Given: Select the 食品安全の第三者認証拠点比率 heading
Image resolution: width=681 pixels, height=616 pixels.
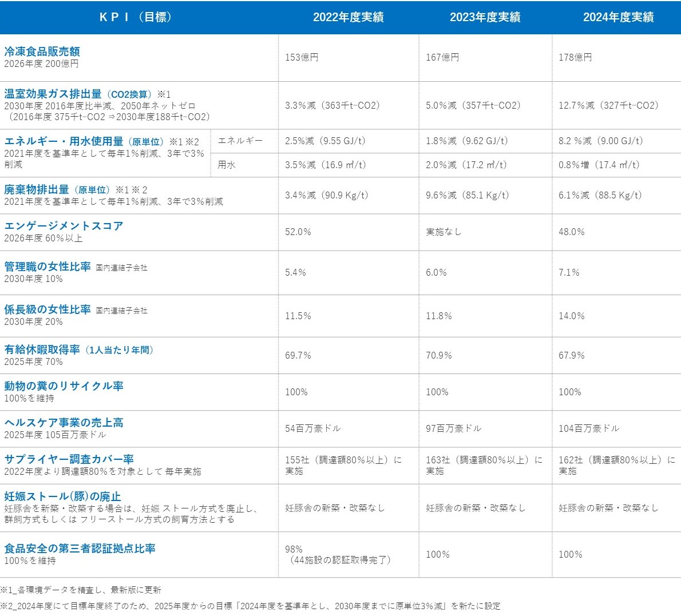Looking at the screenshot, I should (80, 549).
